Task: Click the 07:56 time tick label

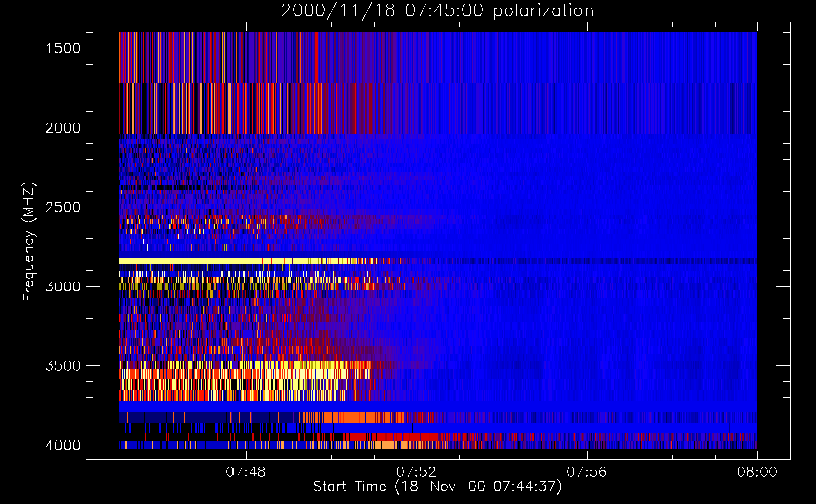Action: pyautogui.click(x=587, y=472)
